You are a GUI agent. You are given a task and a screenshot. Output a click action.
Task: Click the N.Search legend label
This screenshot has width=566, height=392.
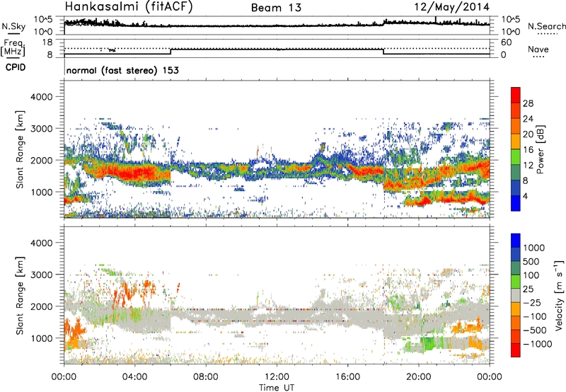click(546, 26)
